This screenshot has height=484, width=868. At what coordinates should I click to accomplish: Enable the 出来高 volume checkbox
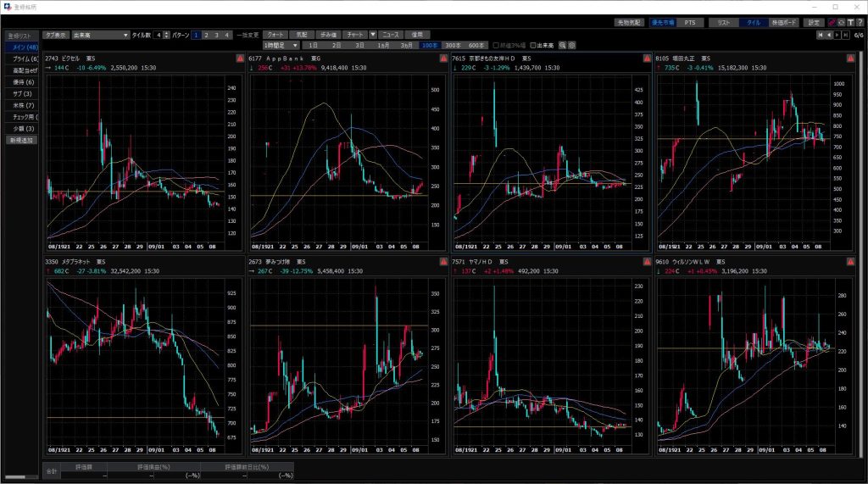coord(531,44)
